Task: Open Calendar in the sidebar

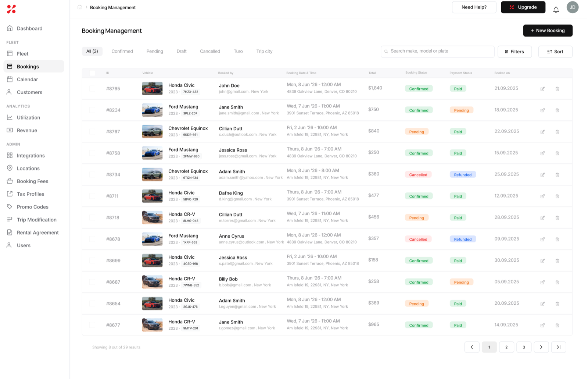Action: pyautogui.click(x=33, y=79)
